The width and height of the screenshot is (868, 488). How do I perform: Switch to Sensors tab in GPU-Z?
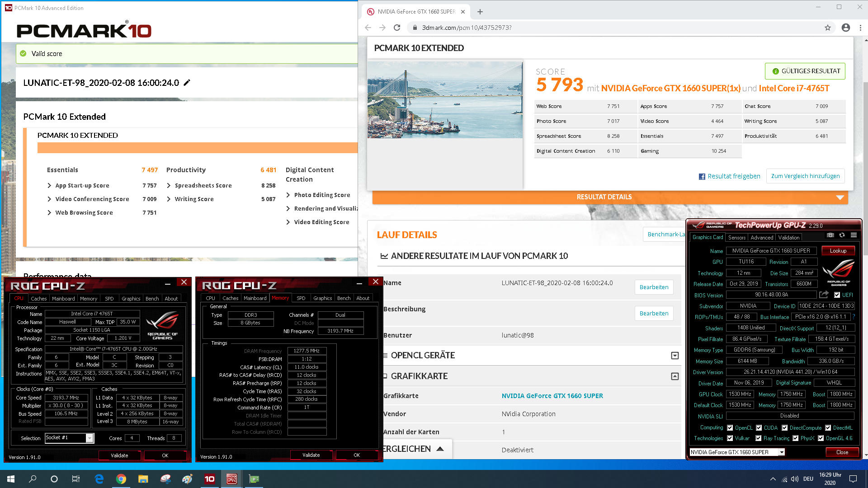(x=737, y=238)
